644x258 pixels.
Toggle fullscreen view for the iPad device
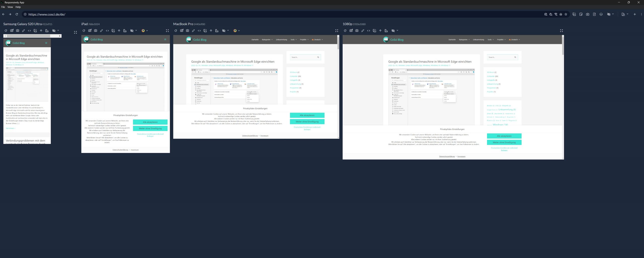(168, 30)
